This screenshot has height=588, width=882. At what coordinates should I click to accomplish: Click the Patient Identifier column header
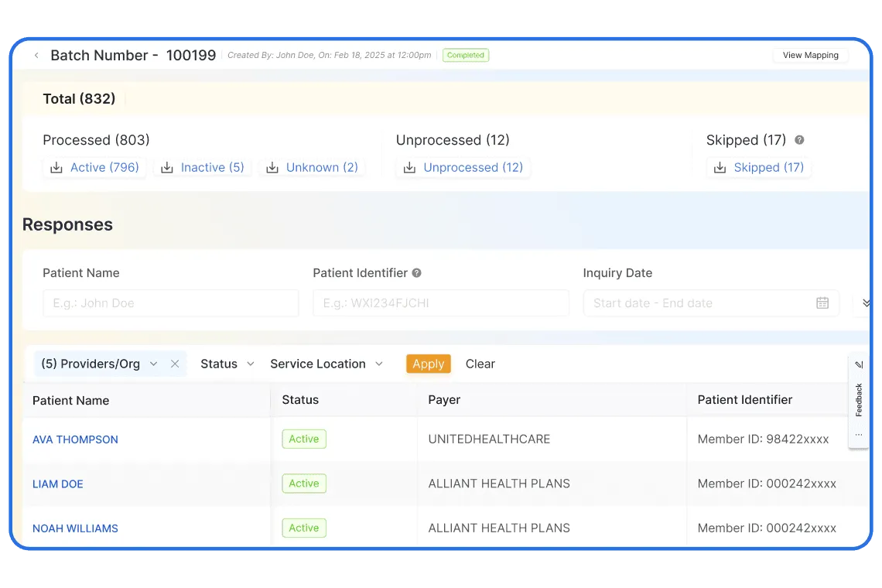coord(745,400)
